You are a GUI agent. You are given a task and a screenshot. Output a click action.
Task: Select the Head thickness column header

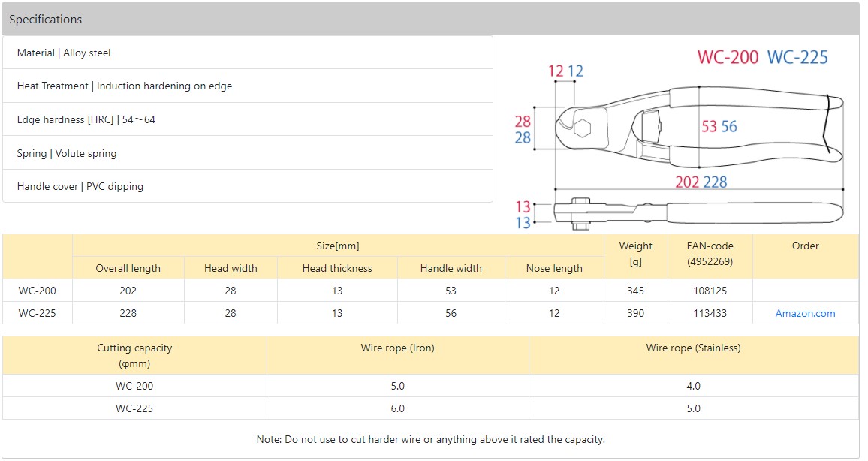pos(337,268)
